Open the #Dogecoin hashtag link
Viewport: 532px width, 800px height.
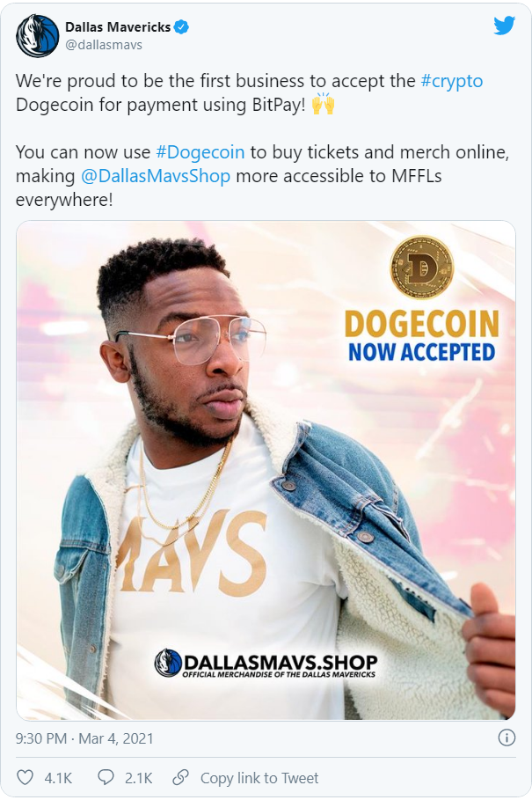click(200, 152)
